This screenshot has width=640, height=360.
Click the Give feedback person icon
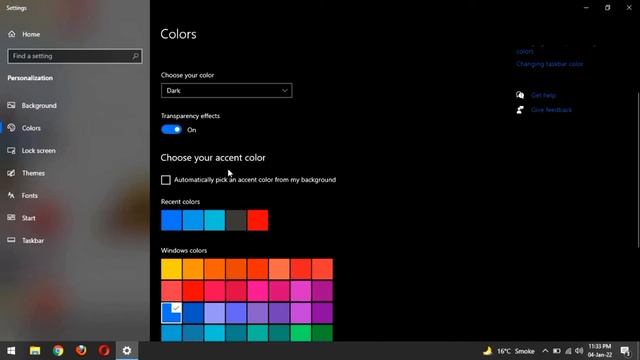520,110
